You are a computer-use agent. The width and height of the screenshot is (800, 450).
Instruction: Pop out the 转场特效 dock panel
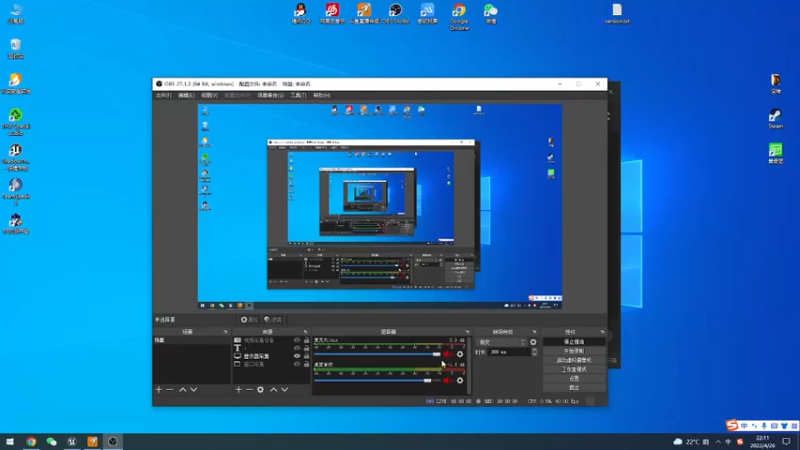pos(534,332)
